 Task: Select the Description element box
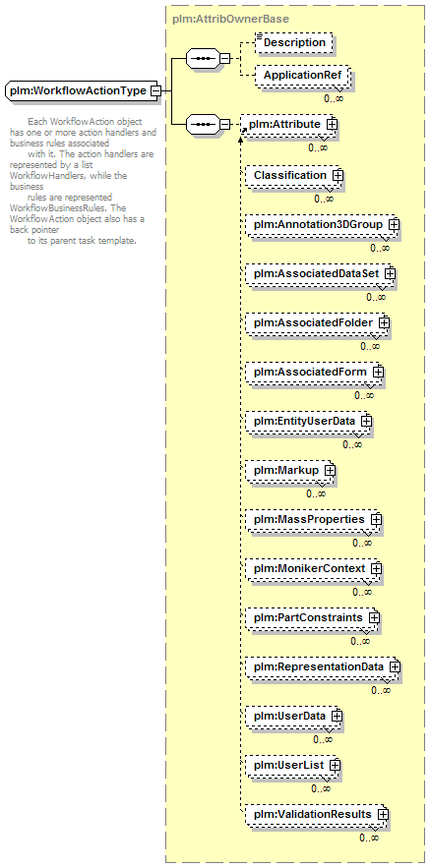pos(294,42)
